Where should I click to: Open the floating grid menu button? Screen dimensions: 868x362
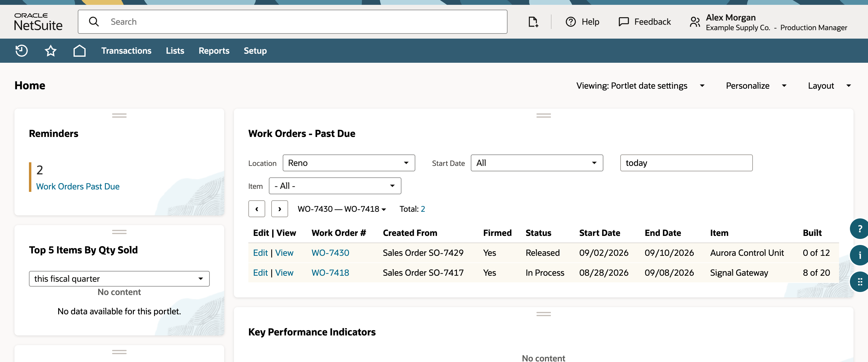pyautogui.click(x=860, y=282)
